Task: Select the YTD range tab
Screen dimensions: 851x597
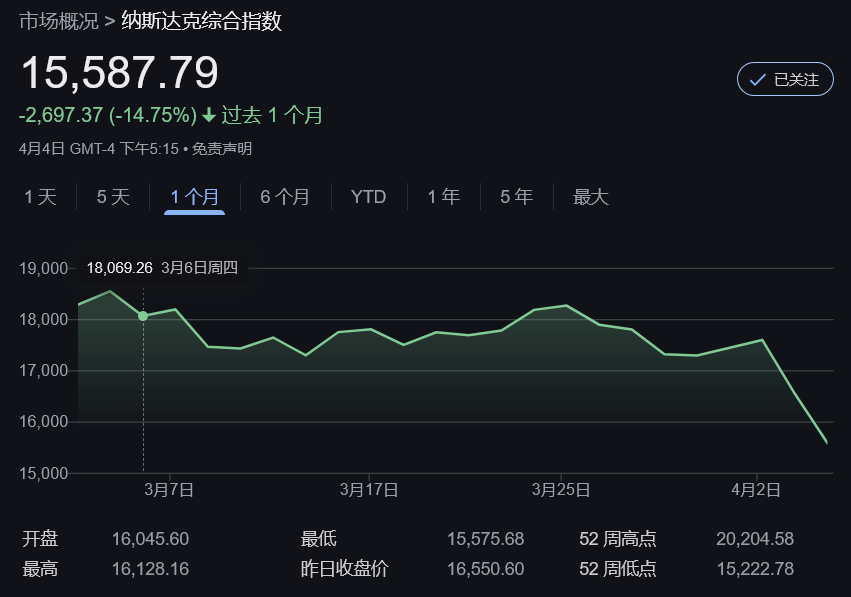Action: click(x=369, y=196)
